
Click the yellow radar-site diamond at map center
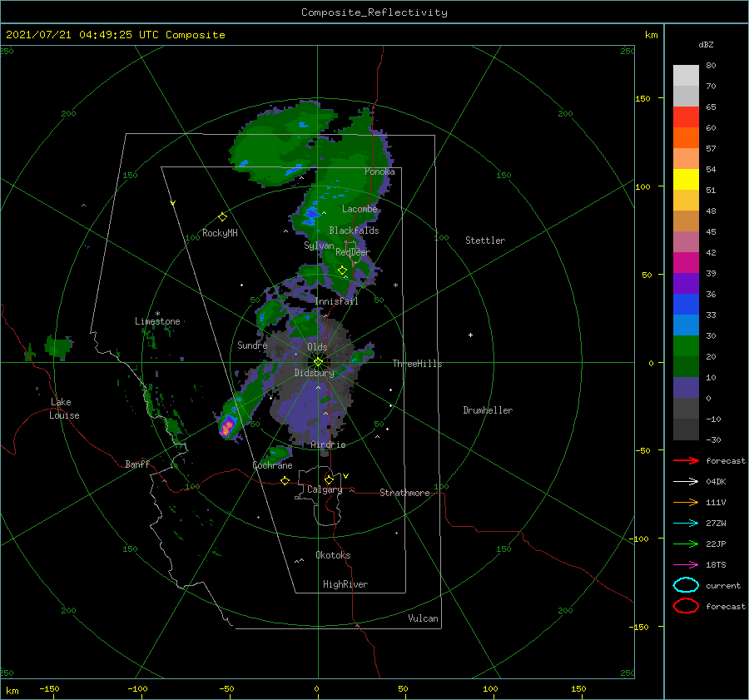318,362
